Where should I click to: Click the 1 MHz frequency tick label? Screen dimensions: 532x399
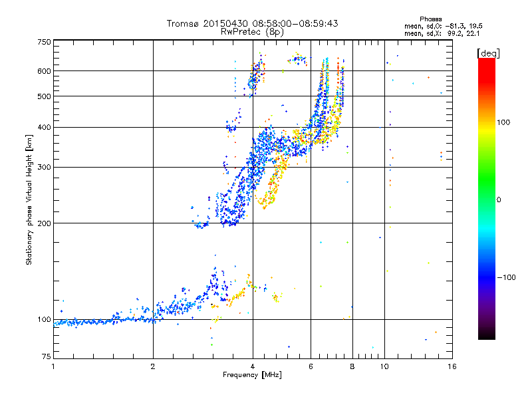pos(53,366)
